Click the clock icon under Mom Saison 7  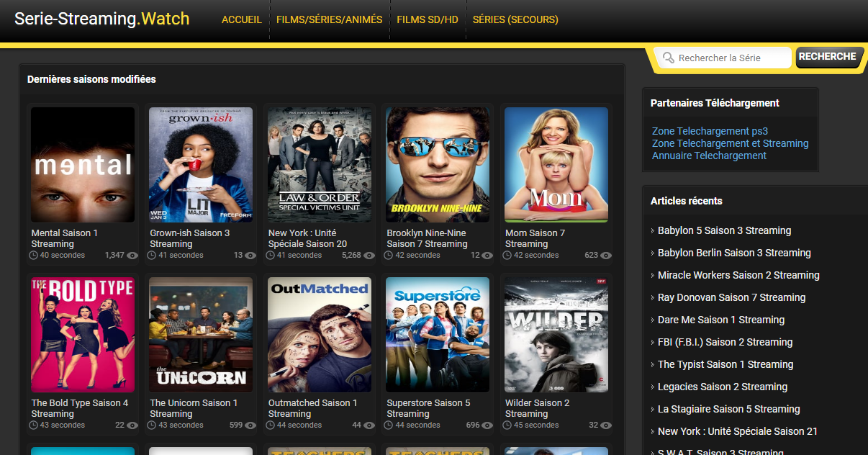coord(508,256)
